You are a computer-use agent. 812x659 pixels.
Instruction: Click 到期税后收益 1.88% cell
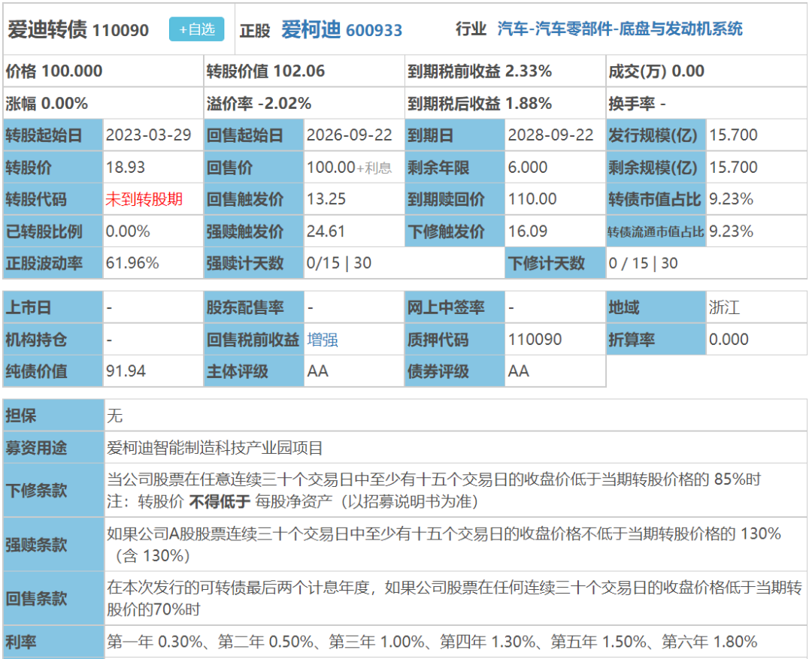click(505, 104)
